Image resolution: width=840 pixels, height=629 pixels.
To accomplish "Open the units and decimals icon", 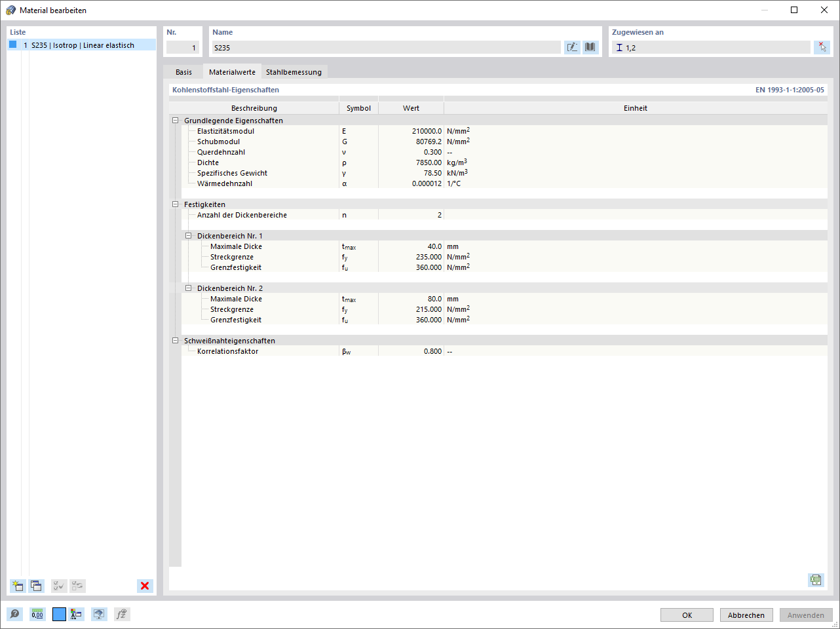I will 37,615.
